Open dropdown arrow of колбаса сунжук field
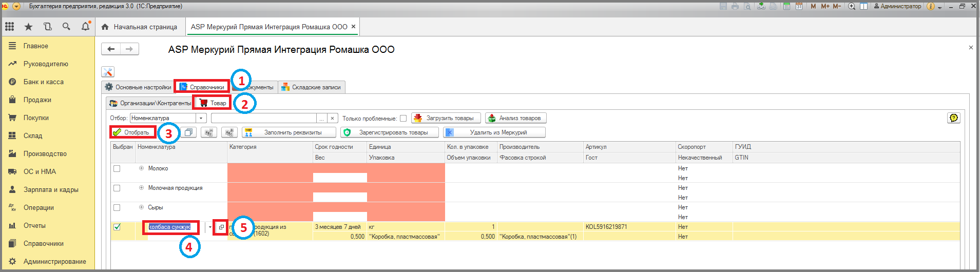This screenshot has width=980, height=272. (x=210, y=227)
